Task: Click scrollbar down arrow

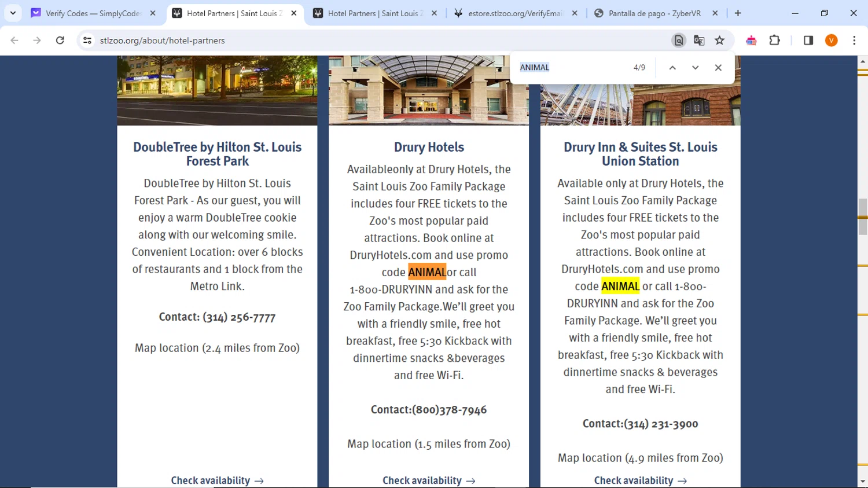Action: coord(863,482)
